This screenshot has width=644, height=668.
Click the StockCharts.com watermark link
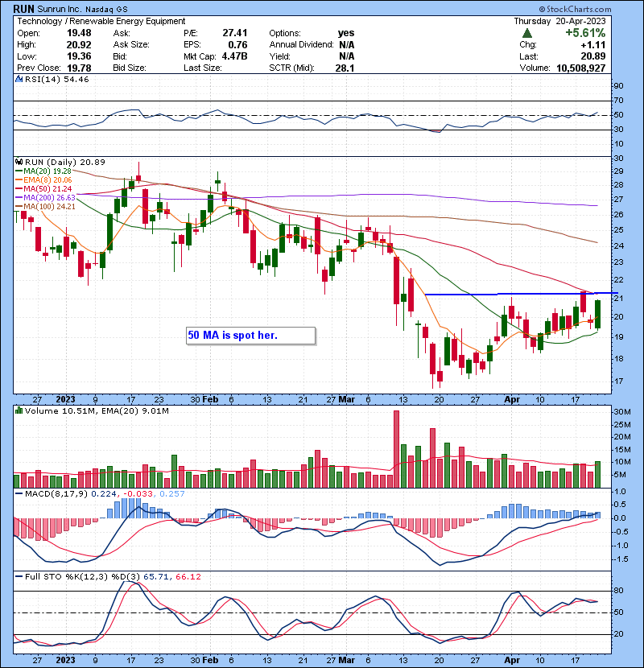pos(575,9)
